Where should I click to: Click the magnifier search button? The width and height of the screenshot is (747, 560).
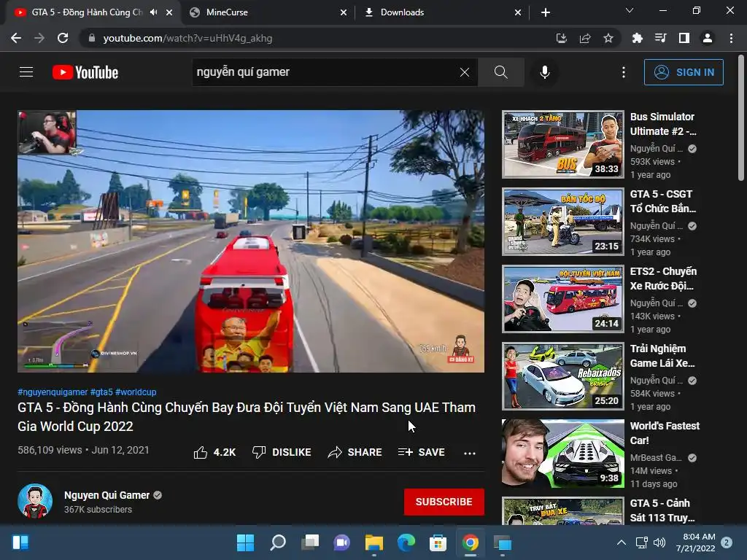(500, 72)
